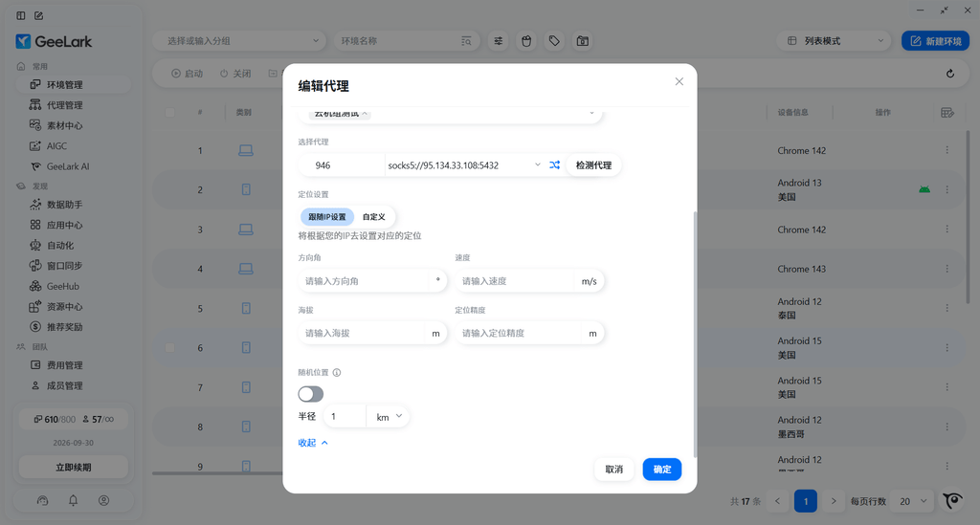
Task: Open the 列表模式 view dropdown
Action: 834,40
